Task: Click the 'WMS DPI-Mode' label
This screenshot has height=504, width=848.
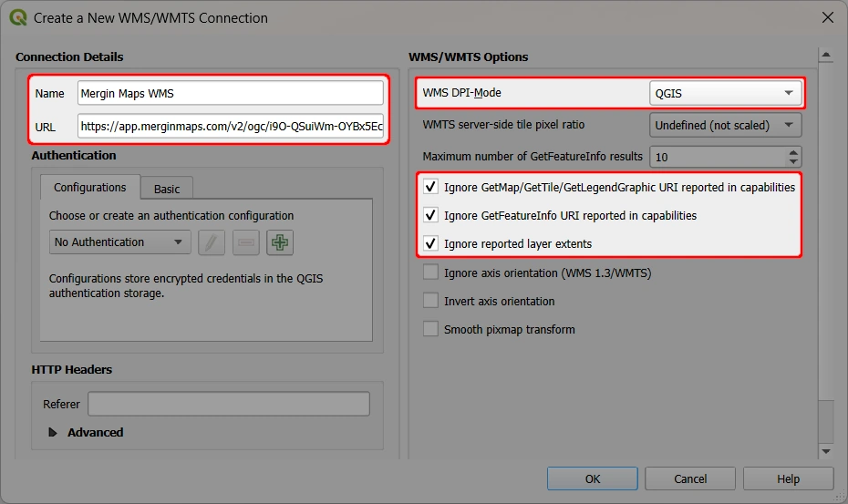Action: 462,92
